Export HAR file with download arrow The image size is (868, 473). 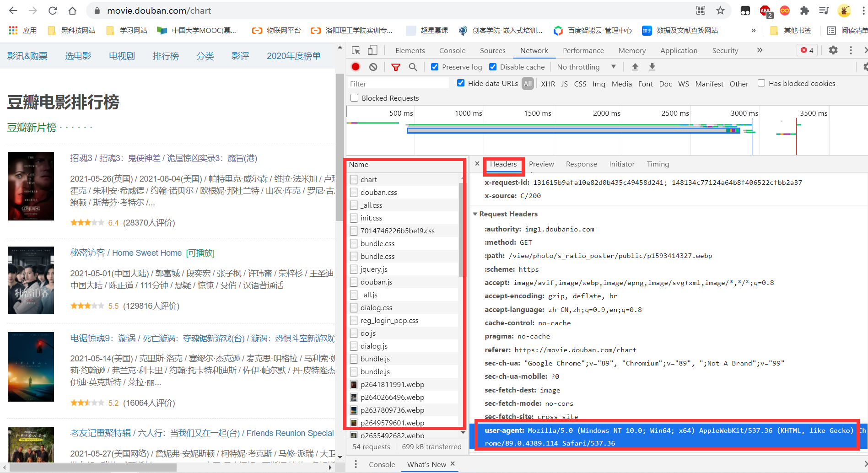tap(652, 67)
